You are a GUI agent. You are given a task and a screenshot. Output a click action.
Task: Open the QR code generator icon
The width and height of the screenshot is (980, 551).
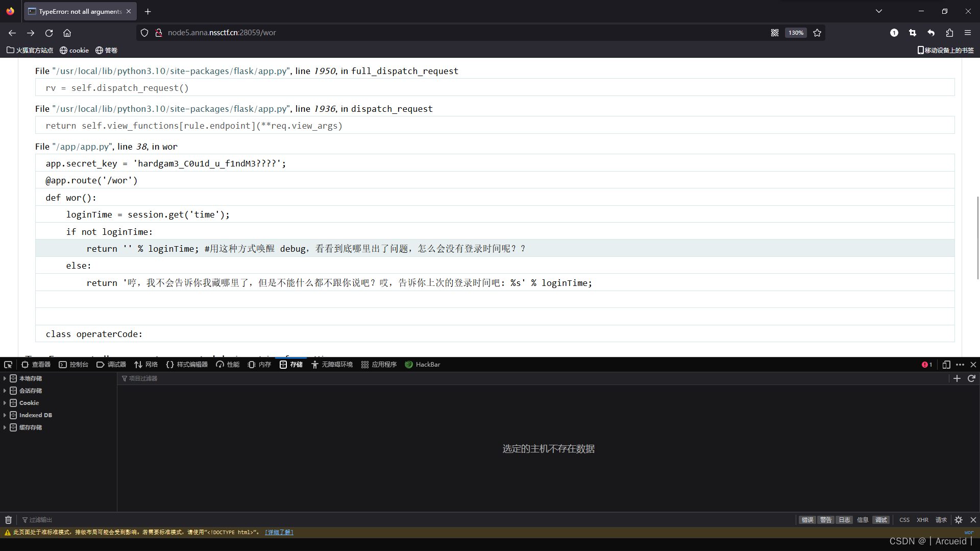pos(775,33)
